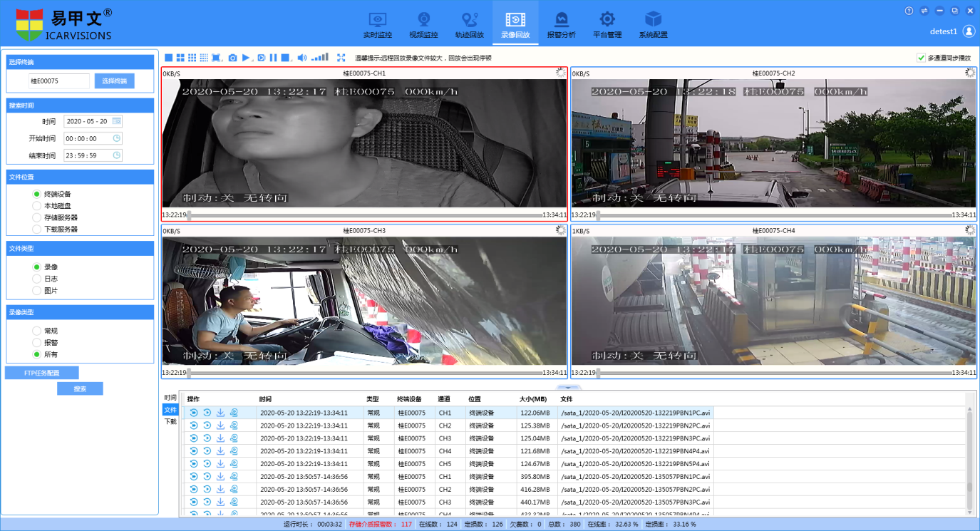Image resolution: width=980 pixels, height=531 pixels.
Task: Open the clock picker for 结束时间
Action: click(117, 155)
